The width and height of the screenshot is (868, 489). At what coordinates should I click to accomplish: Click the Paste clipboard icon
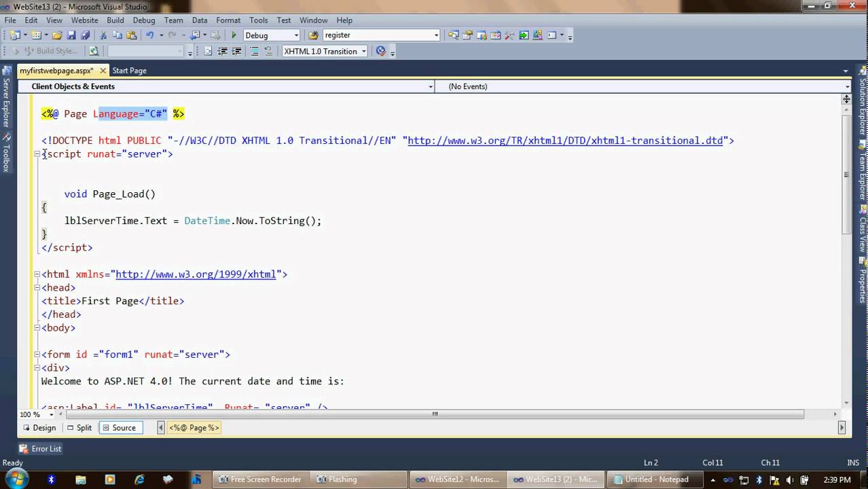click(131, 35)
